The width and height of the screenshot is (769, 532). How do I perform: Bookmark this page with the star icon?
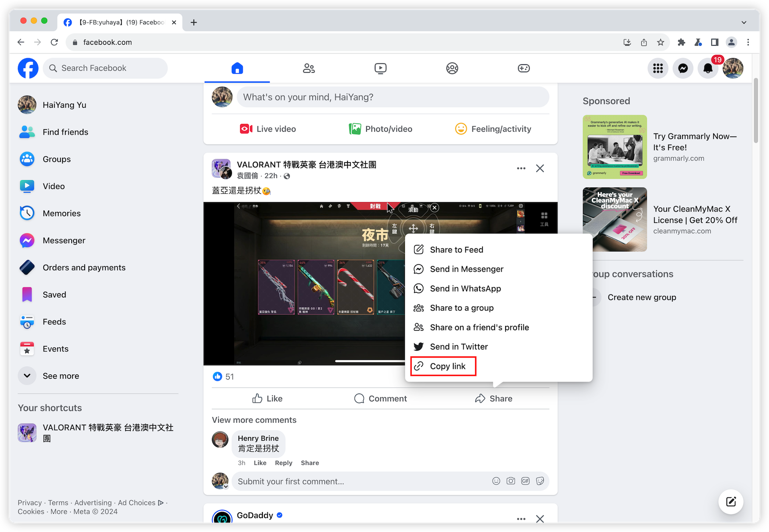(x=660, y=42)
